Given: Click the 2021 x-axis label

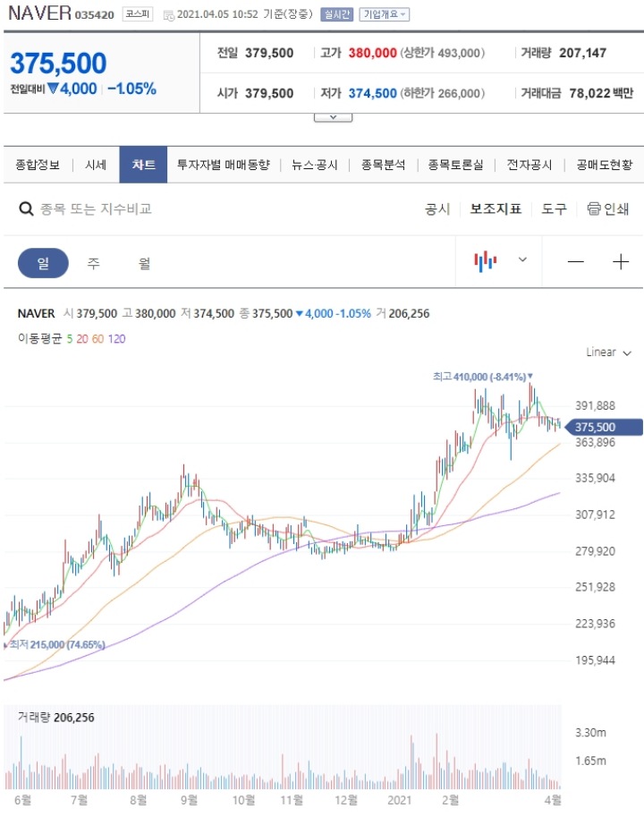Looking at the screenshot, I should point(399,800).
